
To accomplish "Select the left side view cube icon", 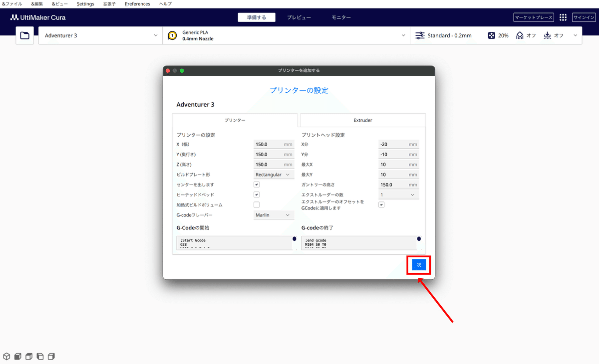I will pyautogui.click(x=40, y=357).
